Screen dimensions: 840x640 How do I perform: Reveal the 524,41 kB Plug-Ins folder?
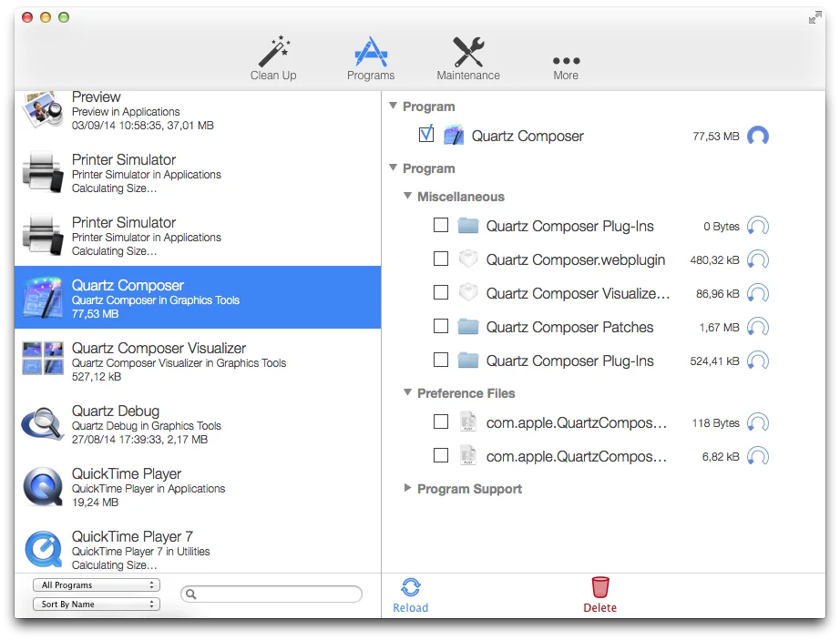coord(758,361)
